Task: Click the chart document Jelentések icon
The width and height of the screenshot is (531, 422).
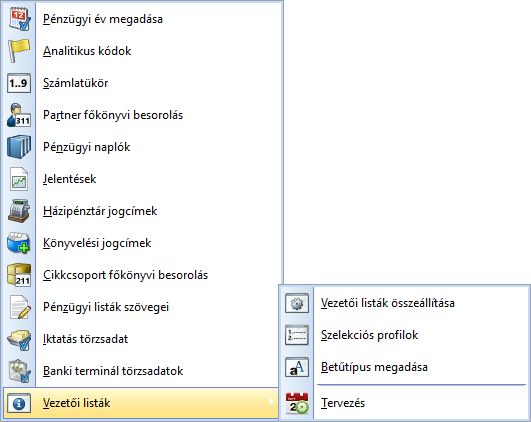Action: coord(19,179)
